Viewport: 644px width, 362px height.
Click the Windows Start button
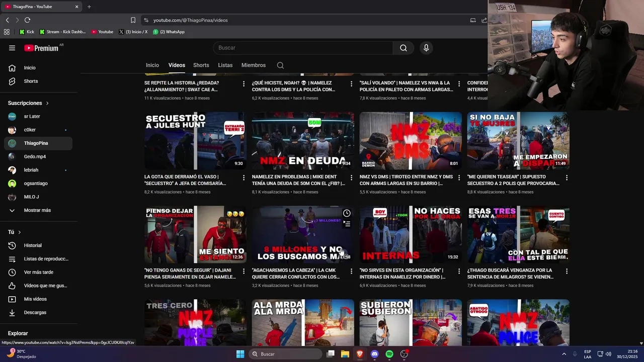[x=240, y=354]
